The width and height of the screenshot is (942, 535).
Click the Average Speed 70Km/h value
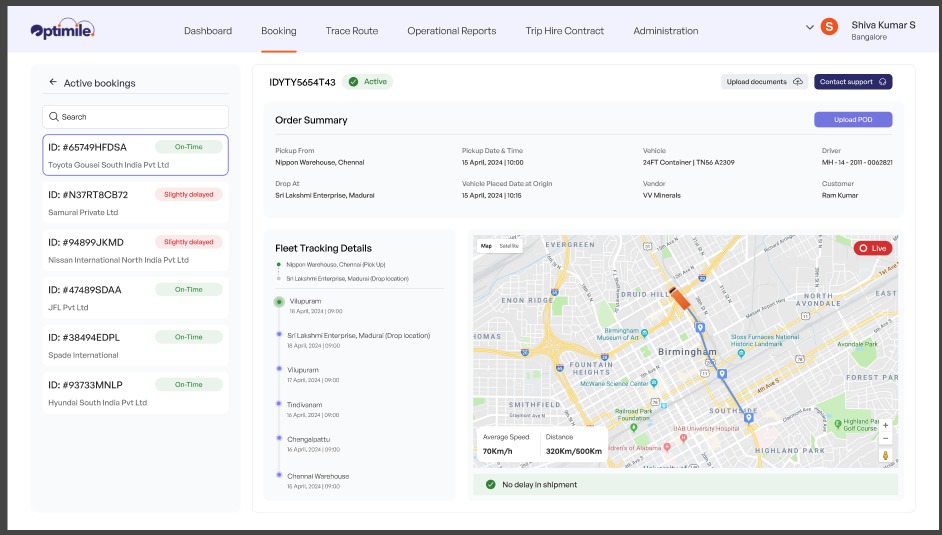pyautogui.click(x=497, y=451)
